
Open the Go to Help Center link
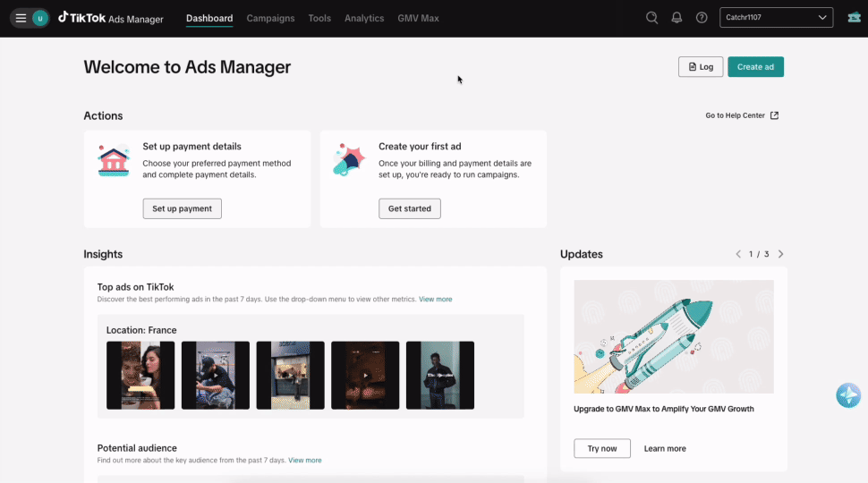click(x=742, y=115)
